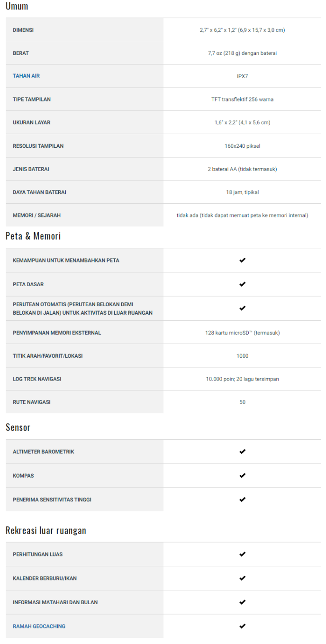Click the TAHAN AIR link

tap(26, 76)
